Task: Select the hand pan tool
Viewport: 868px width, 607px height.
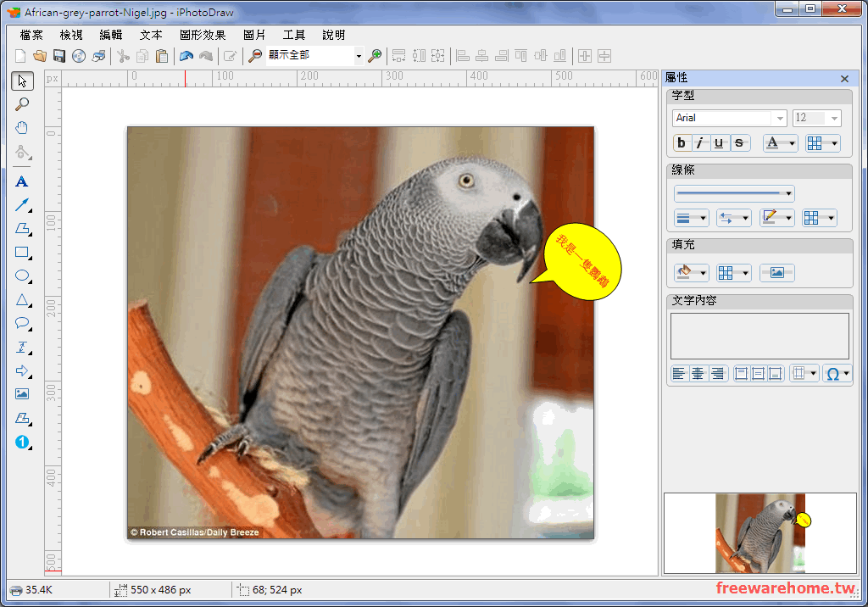Action: point(22,128)
